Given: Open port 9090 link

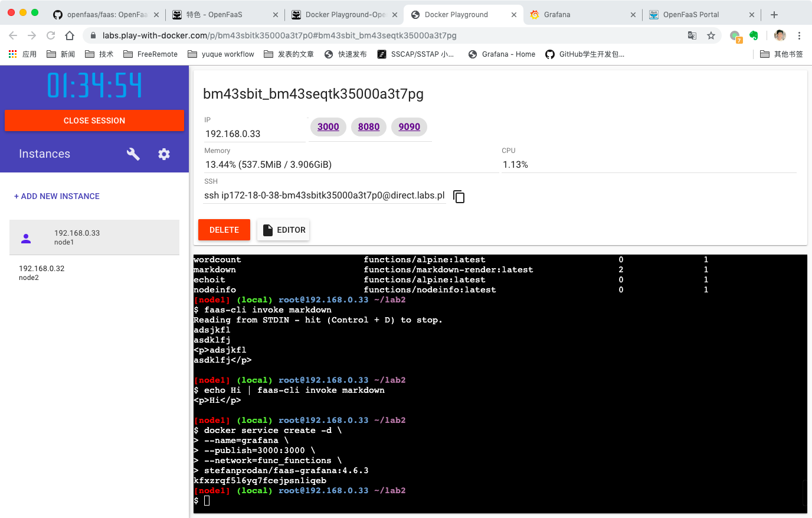Looking at the screenshot, I should (410, 126).
